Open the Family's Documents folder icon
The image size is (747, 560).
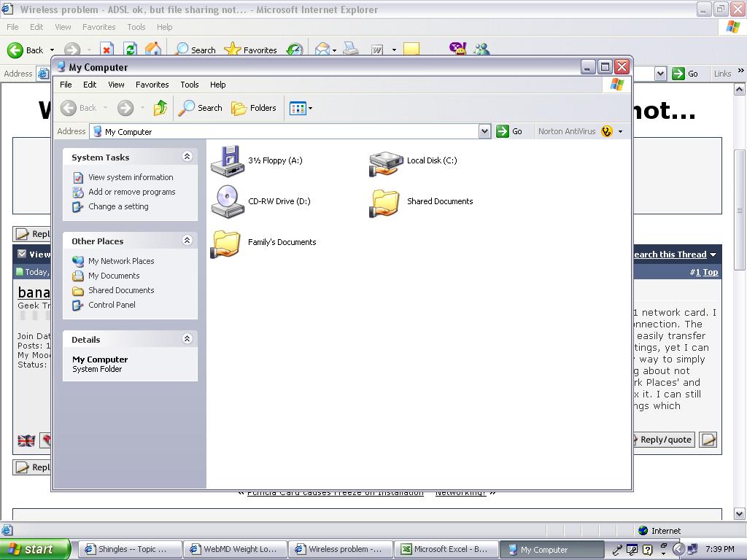226,243
